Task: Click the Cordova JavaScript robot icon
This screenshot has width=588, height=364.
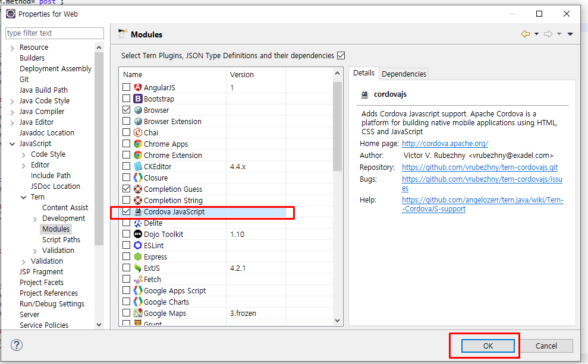Action: coord(138,211)
